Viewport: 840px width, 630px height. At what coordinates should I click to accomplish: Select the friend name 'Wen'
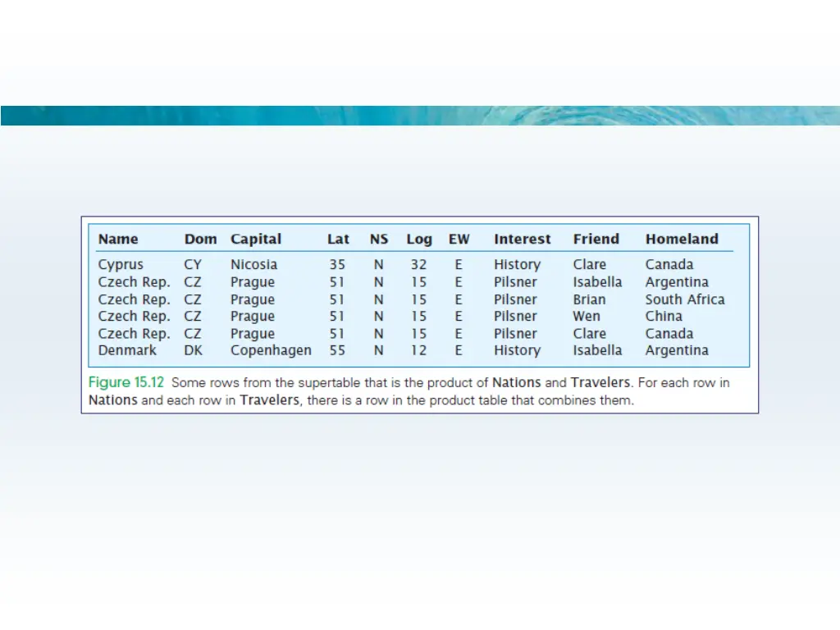coord(587,316)
